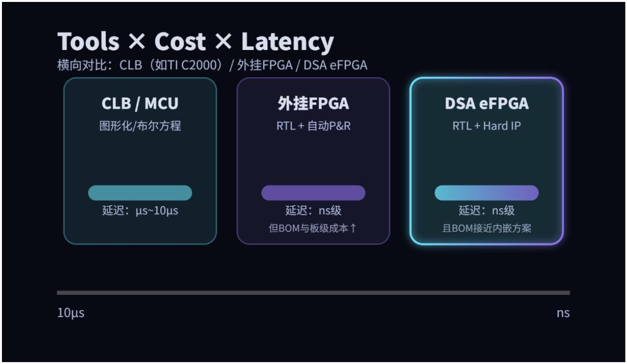Select the 且BOM接近内嵌方案 note
This screenshot has width=627, height=364.
[487, 228]
